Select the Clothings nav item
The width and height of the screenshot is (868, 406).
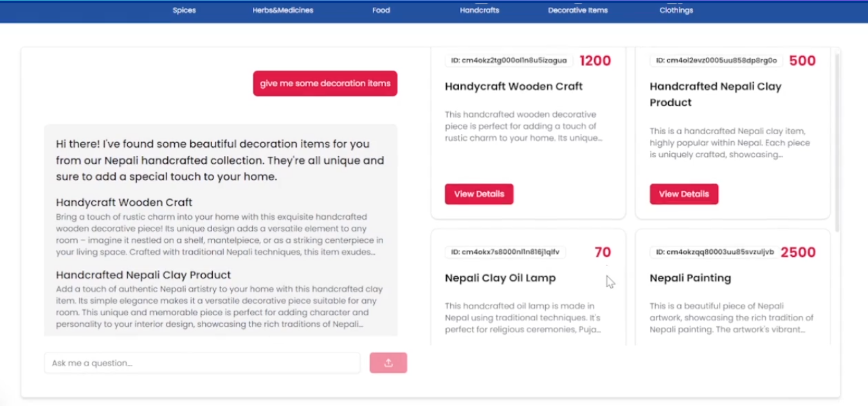point(676,10)
